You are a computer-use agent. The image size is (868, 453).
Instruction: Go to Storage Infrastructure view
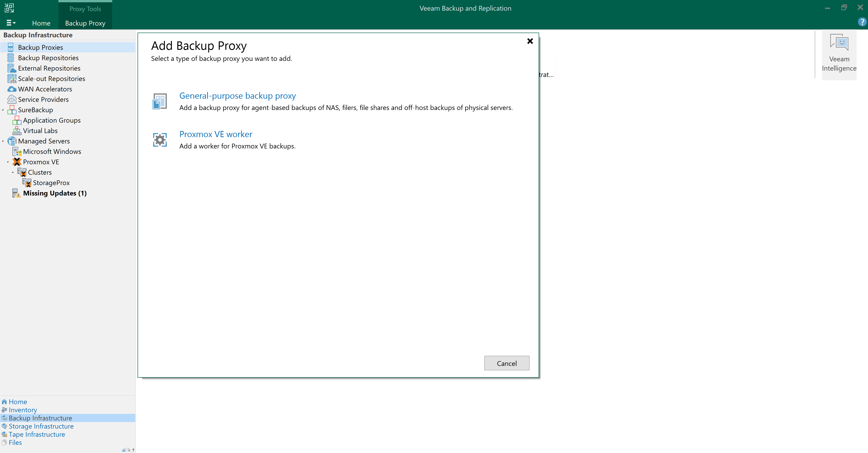(x=41, y=426)
